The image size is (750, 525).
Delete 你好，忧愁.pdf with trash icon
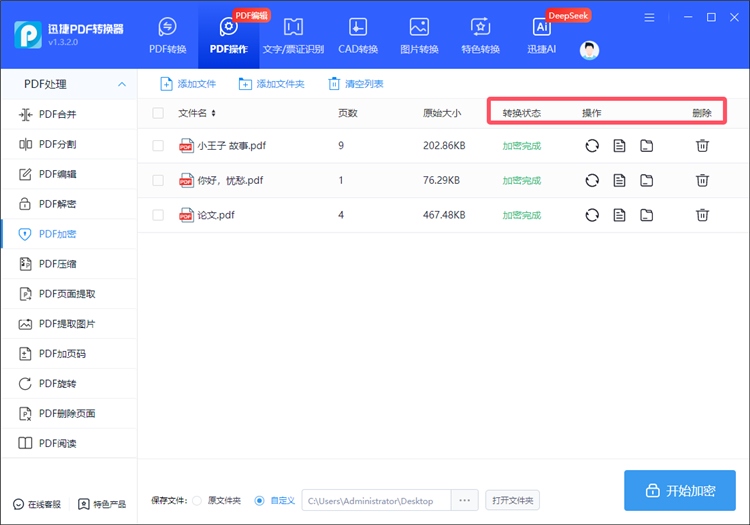pyautogui.click(x=702, y=180)
